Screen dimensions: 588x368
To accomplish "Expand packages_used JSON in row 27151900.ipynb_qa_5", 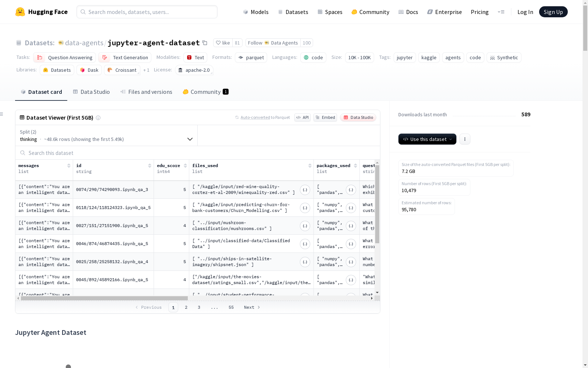I will [x=351, y=226].
